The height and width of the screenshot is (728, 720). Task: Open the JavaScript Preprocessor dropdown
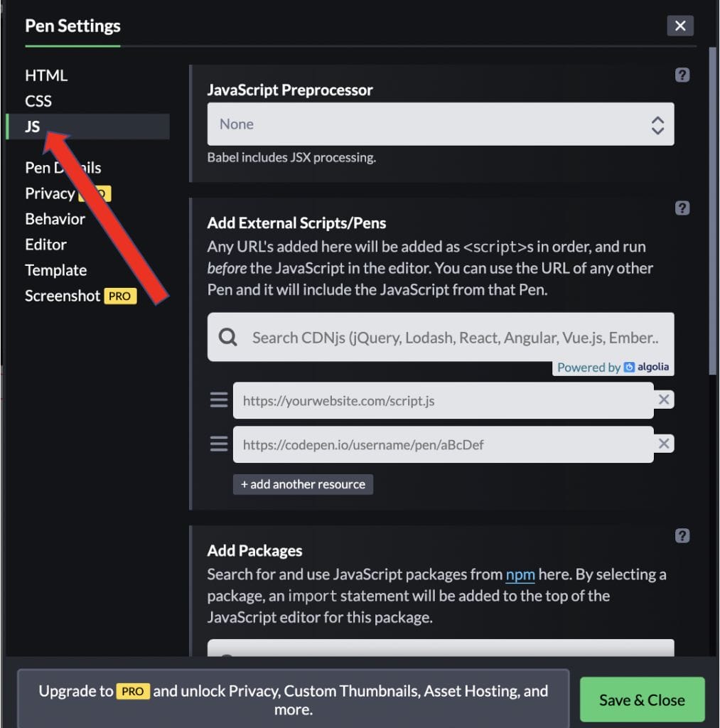440,124
